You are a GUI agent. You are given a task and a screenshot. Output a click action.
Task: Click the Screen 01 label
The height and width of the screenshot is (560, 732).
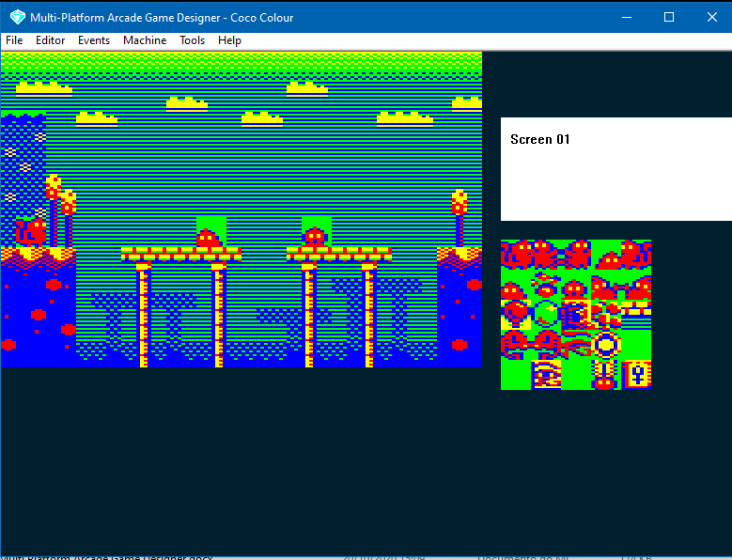point(540,140)
